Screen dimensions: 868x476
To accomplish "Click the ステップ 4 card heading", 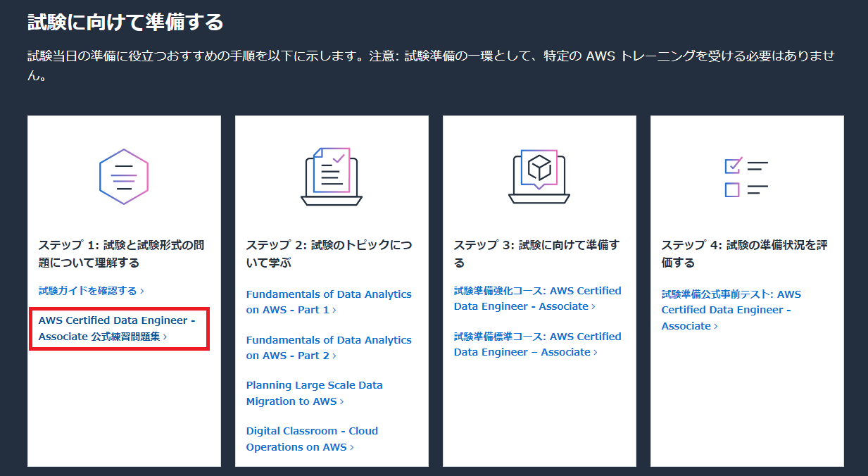I will tap(744, 253).
